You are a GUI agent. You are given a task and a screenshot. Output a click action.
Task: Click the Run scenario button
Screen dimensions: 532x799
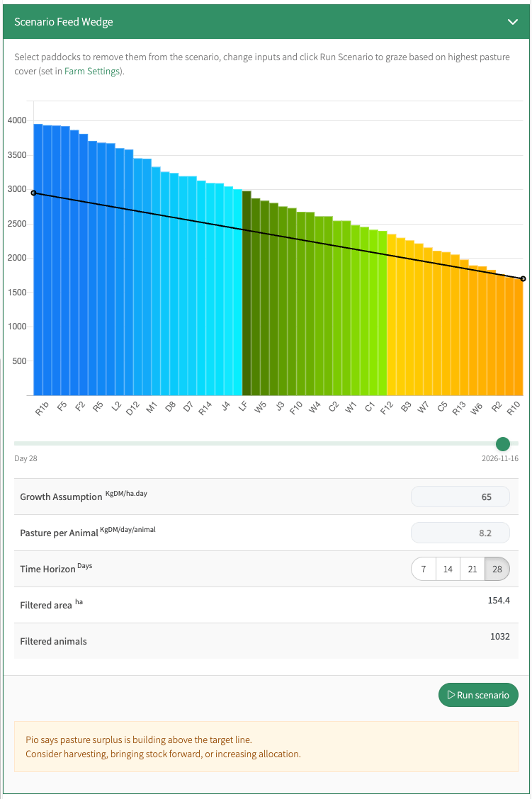[478, 695]
